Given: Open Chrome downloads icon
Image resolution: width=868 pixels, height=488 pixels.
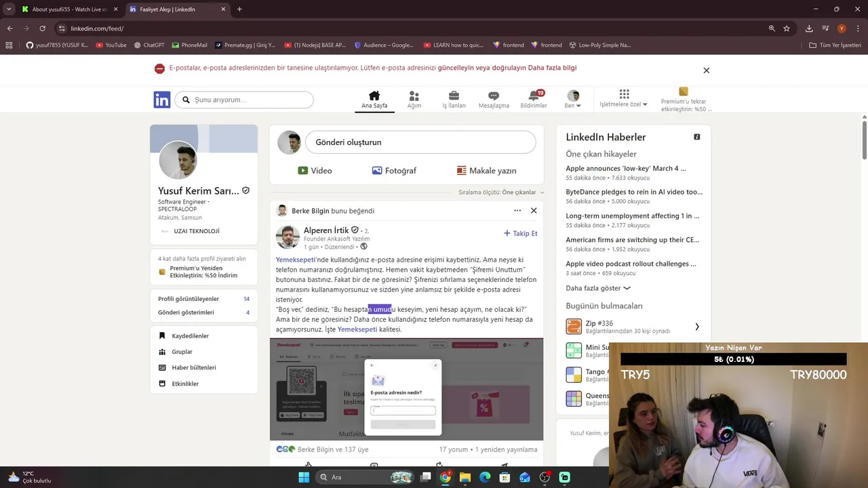Looking at the screenshot, I should coord(809,28).
